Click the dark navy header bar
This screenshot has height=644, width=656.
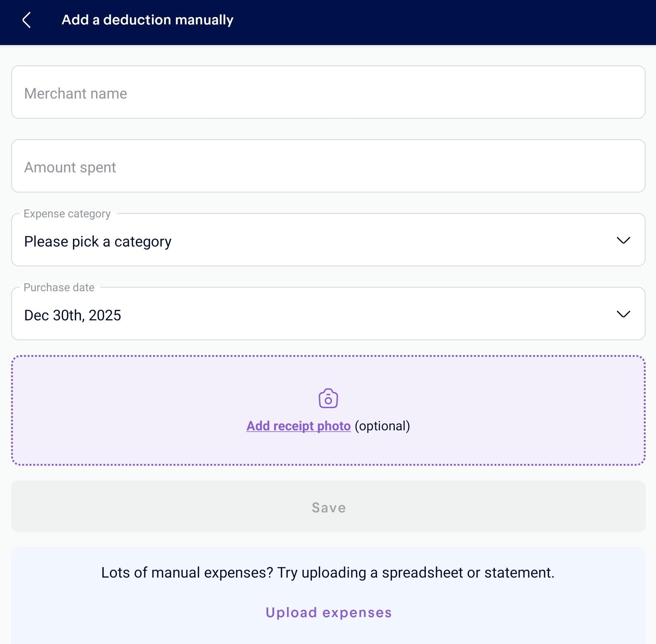click(443, 22)
